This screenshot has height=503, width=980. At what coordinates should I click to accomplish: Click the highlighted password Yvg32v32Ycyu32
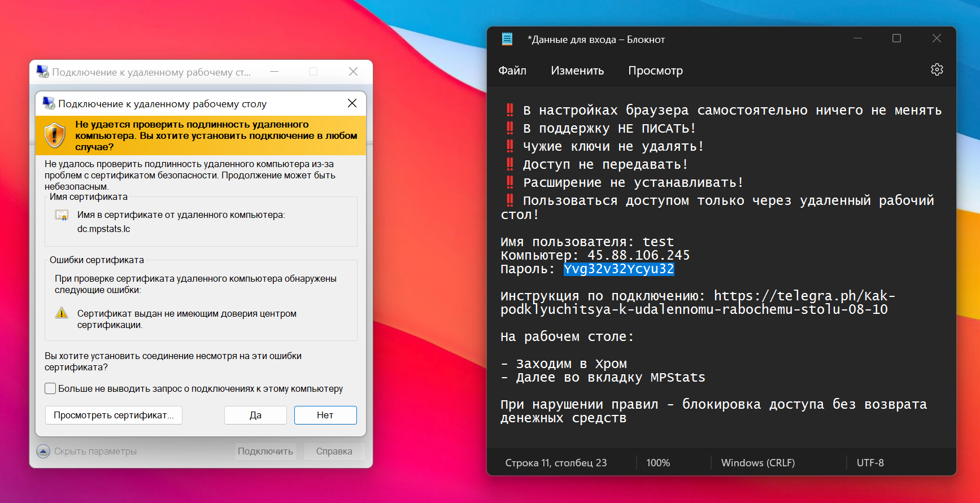[619, 269]
